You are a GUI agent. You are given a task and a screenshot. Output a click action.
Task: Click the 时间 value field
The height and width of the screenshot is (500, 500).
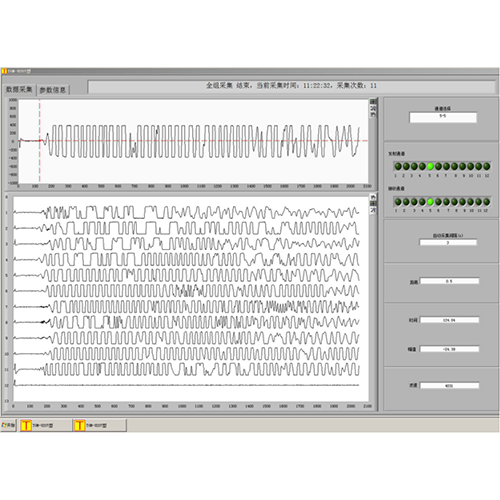(x=450, y=320)
